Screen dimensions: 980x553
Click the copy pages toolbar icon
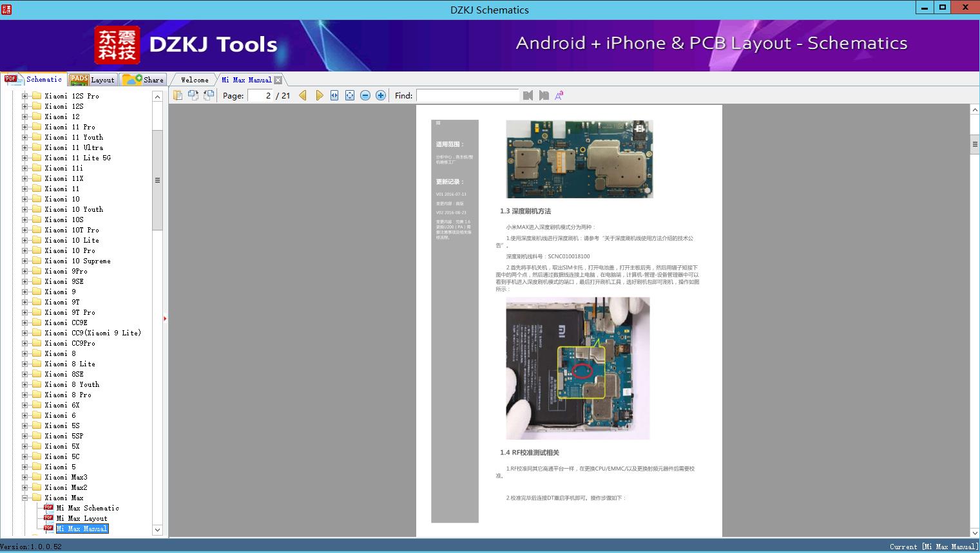pos(178,95)
